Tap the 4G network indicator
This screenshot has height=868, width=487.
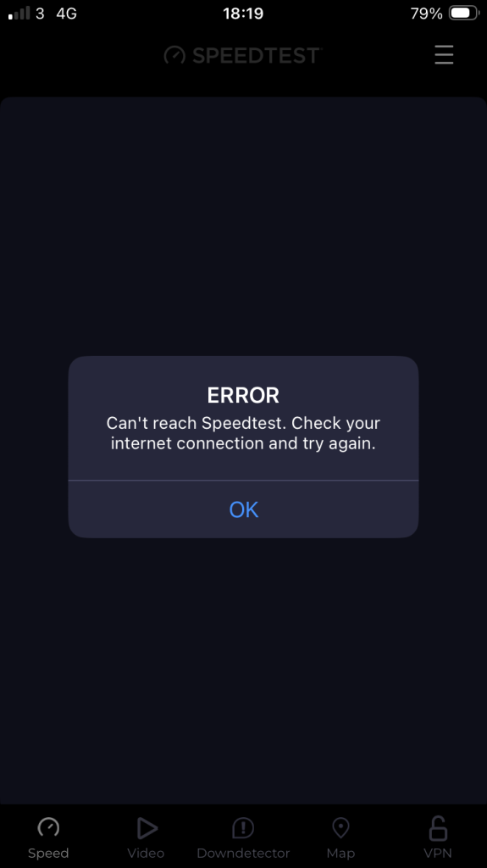tap(66, 14)
